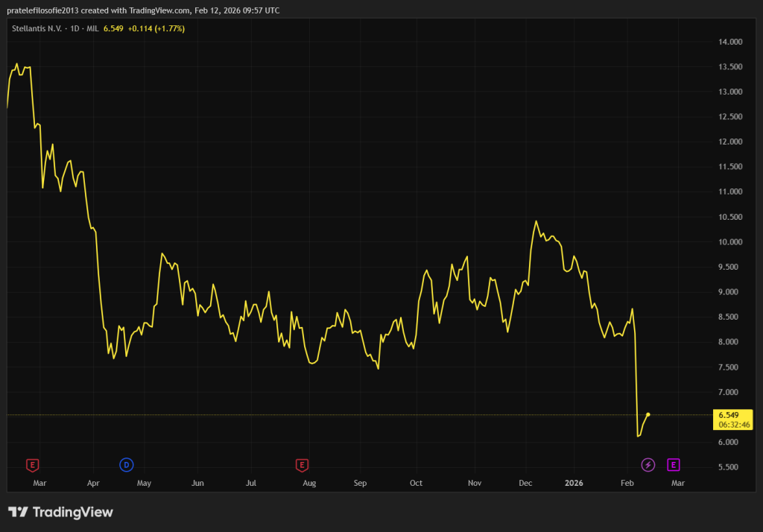
Task: Open the blue dividend D marker
Action: [x=127, y=465]
